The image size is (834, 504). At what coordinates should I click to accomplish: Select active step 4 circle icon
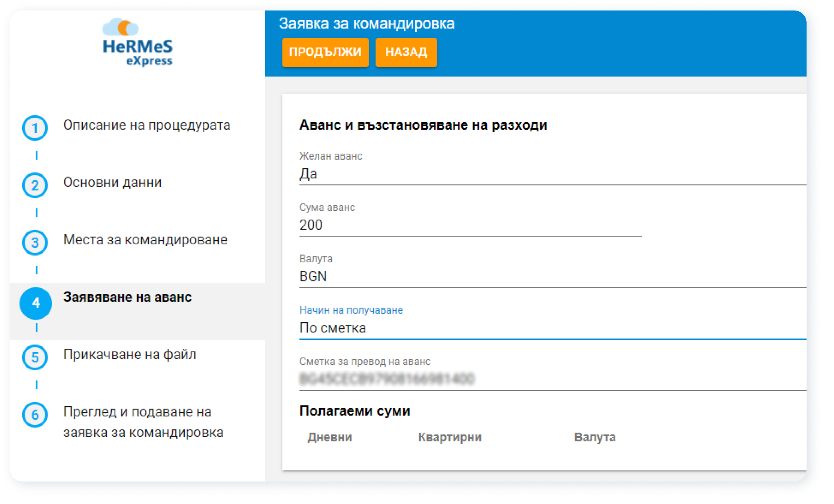coord(36,303)
